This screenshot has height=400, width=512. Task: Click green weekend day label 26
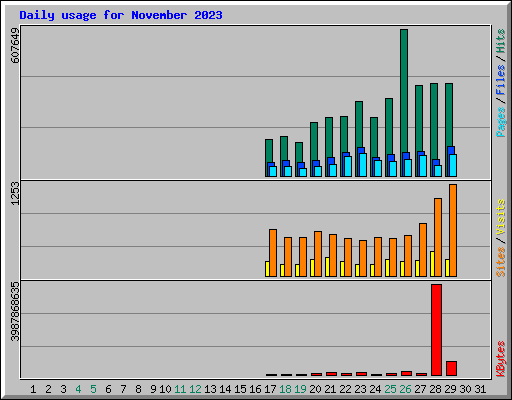point(405,389)
